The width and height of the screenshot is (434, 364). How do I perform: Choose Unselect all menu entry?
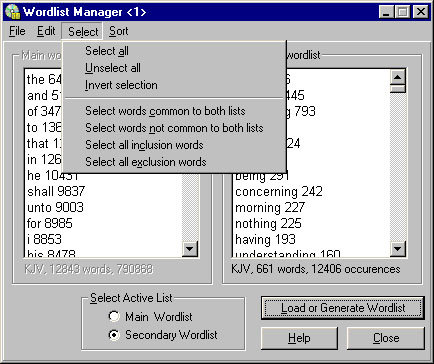pyautogui.click(x=175, y=68)
